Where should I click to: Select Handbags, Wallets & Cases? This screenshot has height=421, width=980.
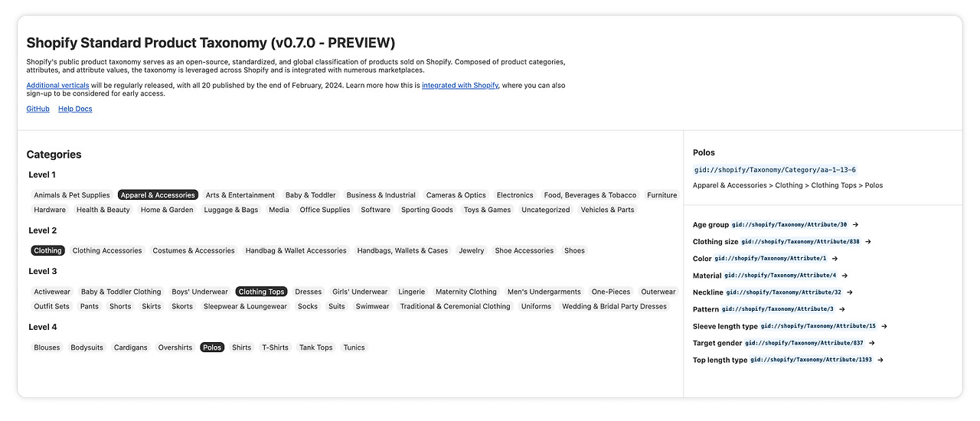[403, 250]
